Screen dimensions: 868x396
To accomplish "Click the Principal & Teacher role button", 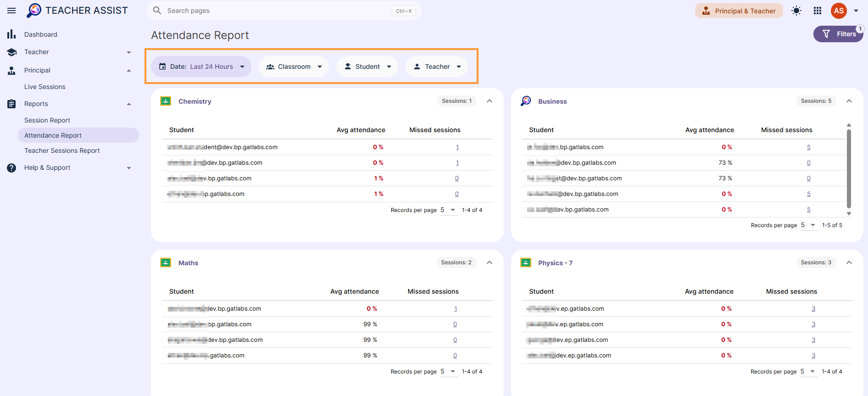I will (x=739, y=11).
